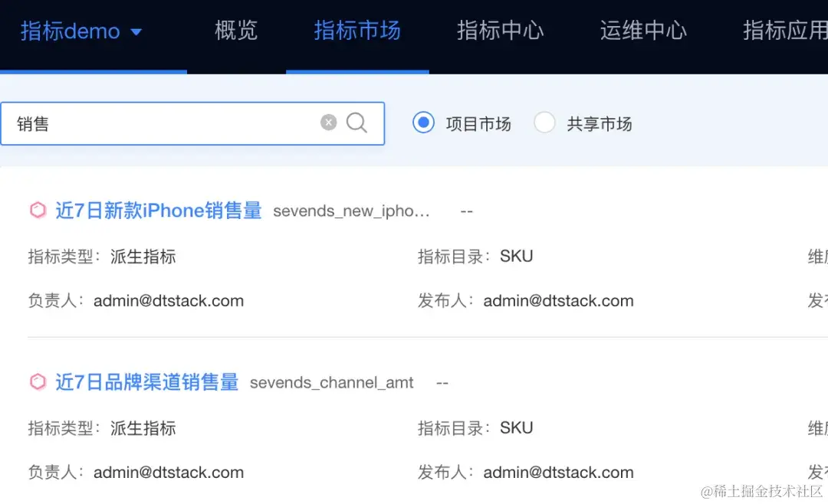The image size is (828, 504).
Task: Open the 近7日新款iPhone销售量 metric link
Action: [x=159, y=211]
